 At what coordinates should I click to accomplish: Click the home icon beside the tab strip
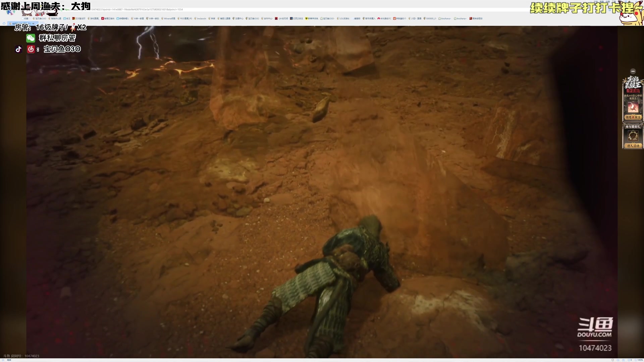[4, 23]
